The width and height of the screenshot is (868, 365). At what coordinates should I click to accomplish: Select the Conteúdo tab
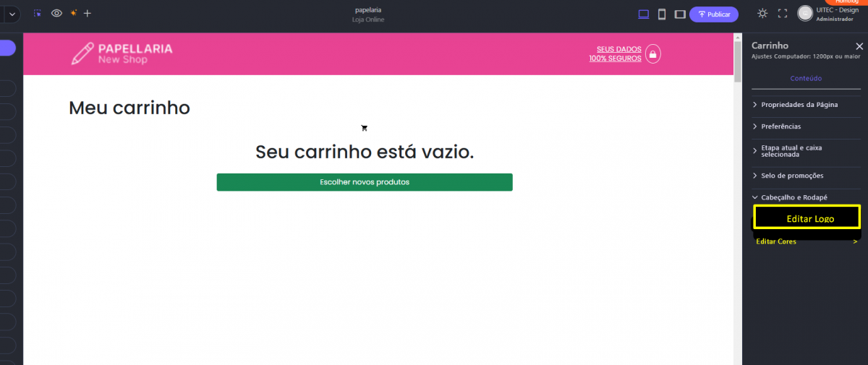pos(806,78)
